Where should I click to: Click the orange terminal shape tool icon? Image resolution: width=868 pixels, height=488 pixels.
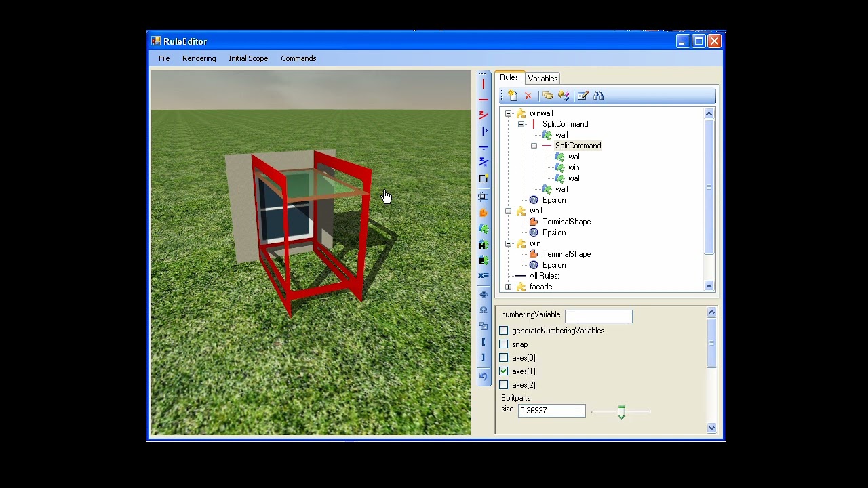tap(483, 212)
